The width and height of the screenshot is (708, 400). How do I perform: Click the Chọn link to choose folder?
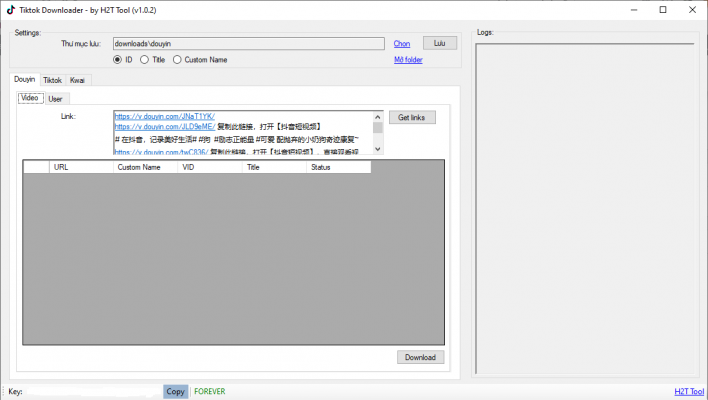pos(402,44)
